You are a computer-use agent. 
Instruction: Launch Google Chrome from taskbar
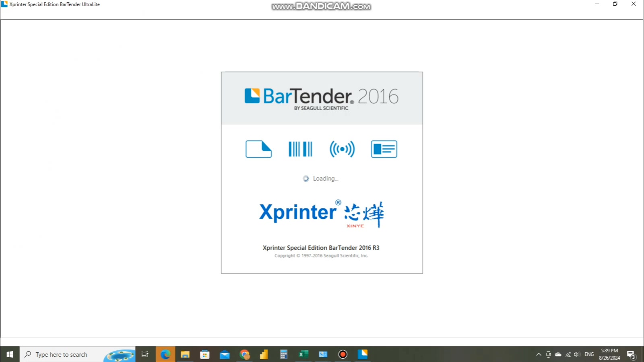(x=244, y=354)
